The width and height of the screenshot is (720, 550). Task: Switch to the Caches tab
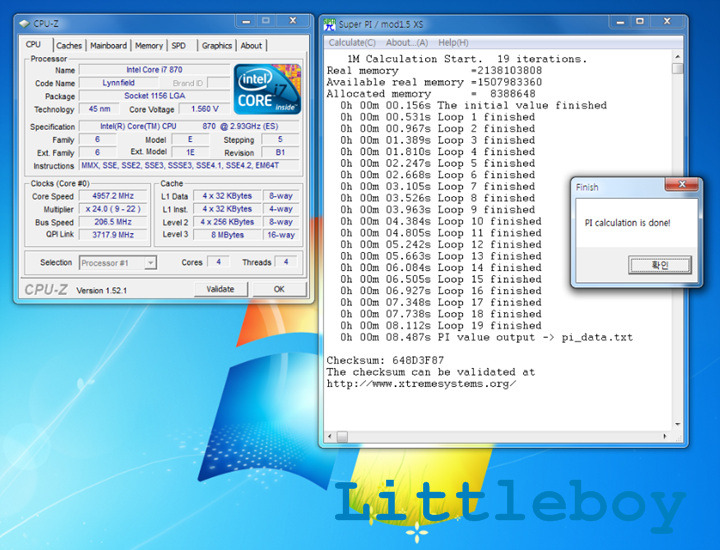[69, 45]
